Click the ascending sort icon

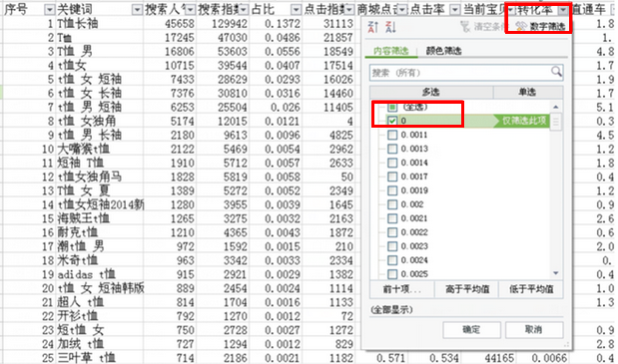click(x=372, y=27)
